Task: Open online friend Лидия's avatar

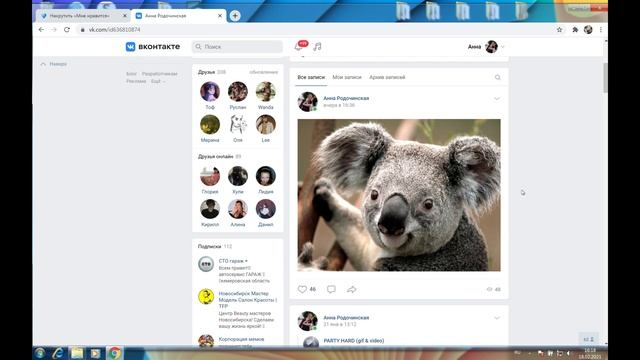Action: pyautogui.click(x=266, y=176)
